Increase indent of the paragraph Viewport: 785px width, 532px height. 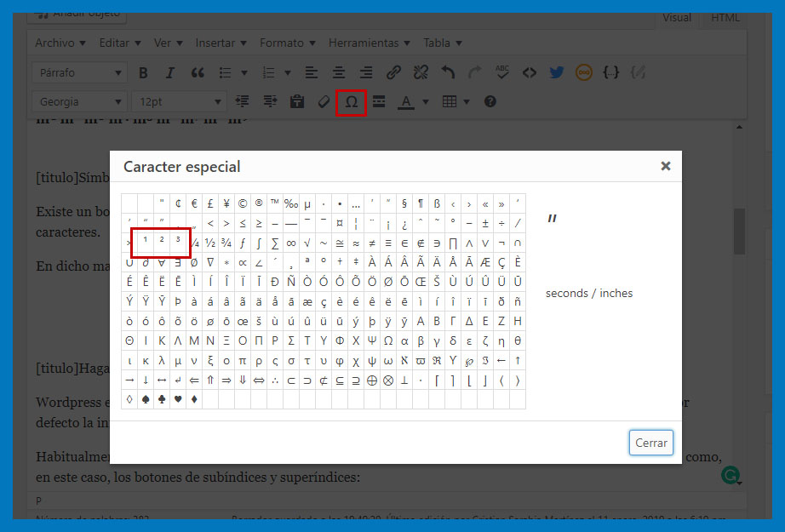(x=271, y=101)
